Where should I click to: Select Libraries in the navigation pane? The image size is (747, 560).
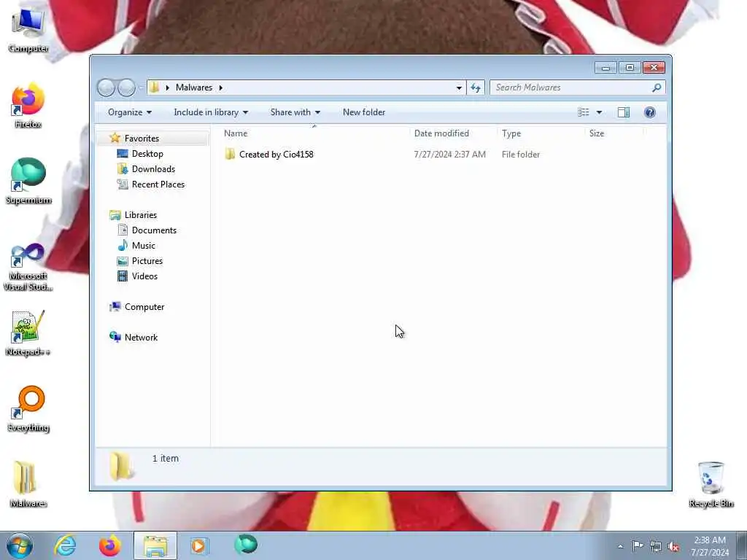click(141, 215)
